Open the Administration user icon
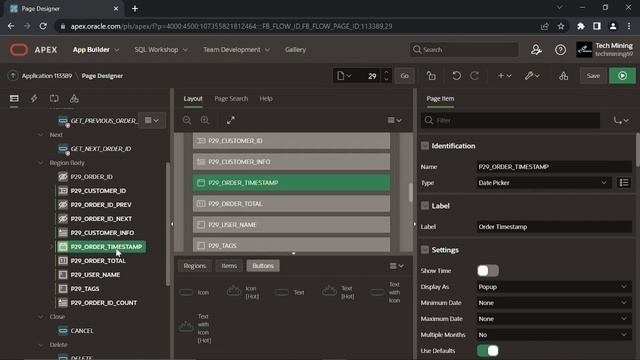The width and height of the screenshot is (640, 360). [x=536, y=50]
